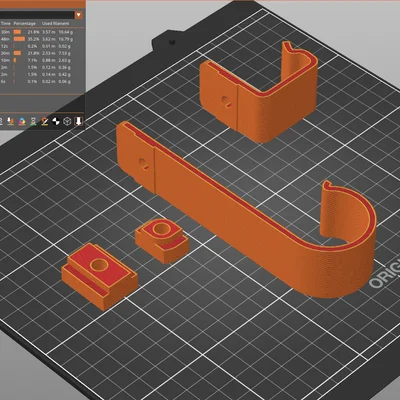Open the legend view type dropdown arrow

click(79, 15)
